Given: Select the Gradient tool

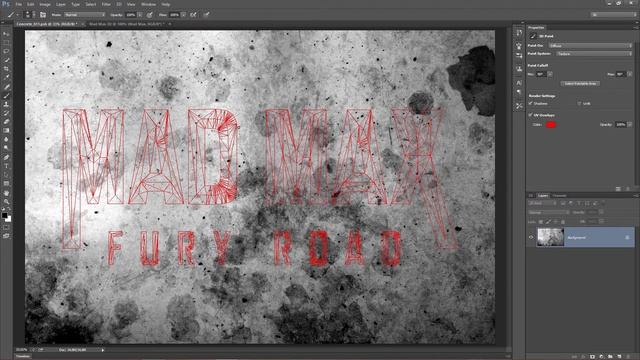Looking at the screenshot, I should pos(6,131).
